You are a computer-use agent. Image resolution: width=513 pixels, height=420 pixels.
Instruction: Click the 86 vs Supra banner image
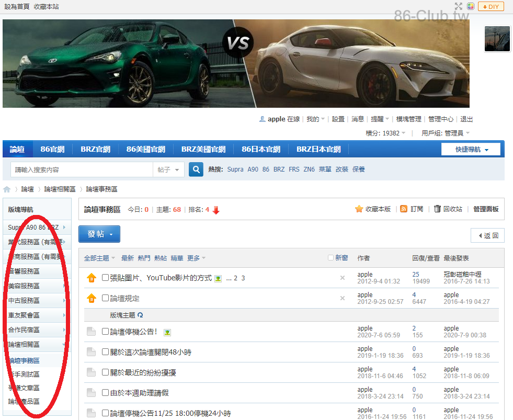[236, 63]
